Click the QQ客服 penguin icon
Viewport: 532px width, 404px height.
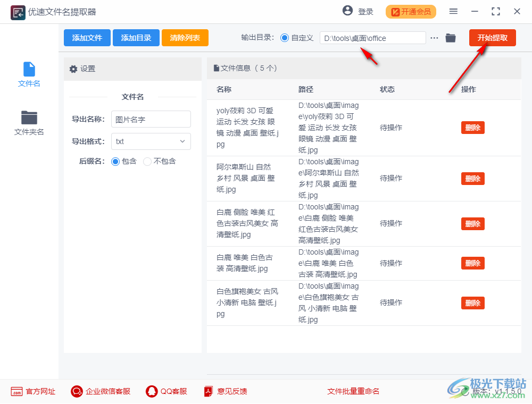pyautogui.click(x=152, y=391)
